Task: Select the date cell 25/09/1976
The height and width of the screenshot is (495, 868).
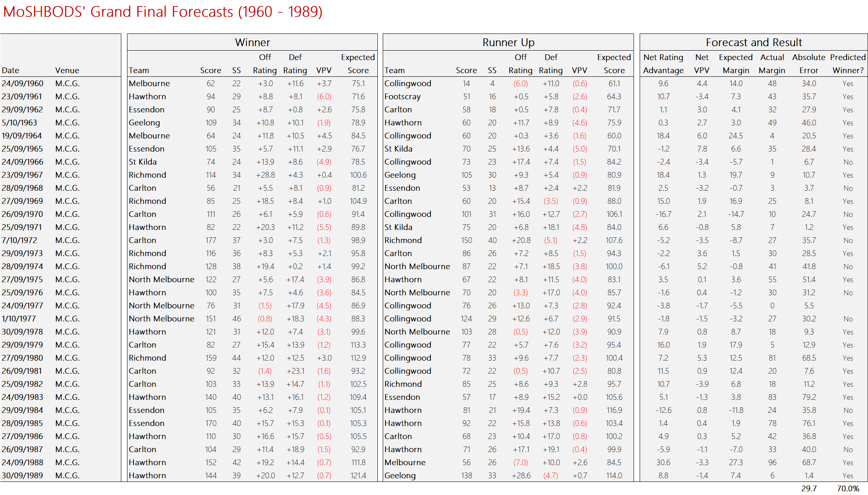Action: click(x=22, y=292)
